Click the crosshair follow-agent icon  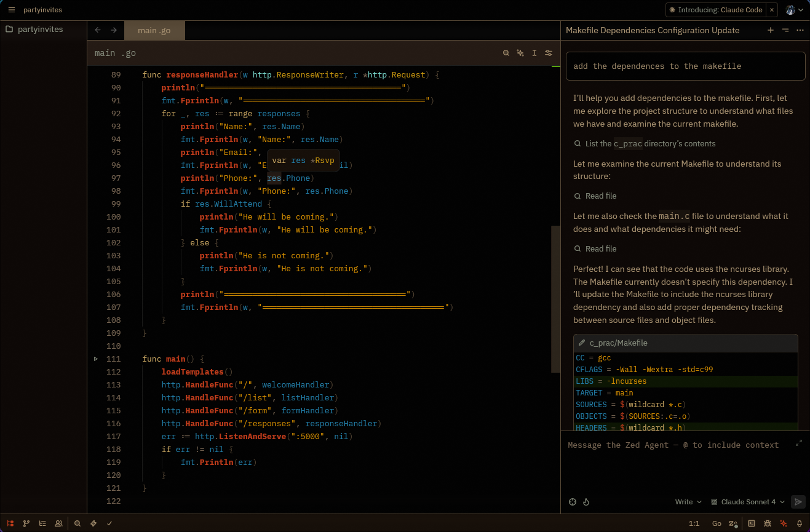click(x=573, y=502)
